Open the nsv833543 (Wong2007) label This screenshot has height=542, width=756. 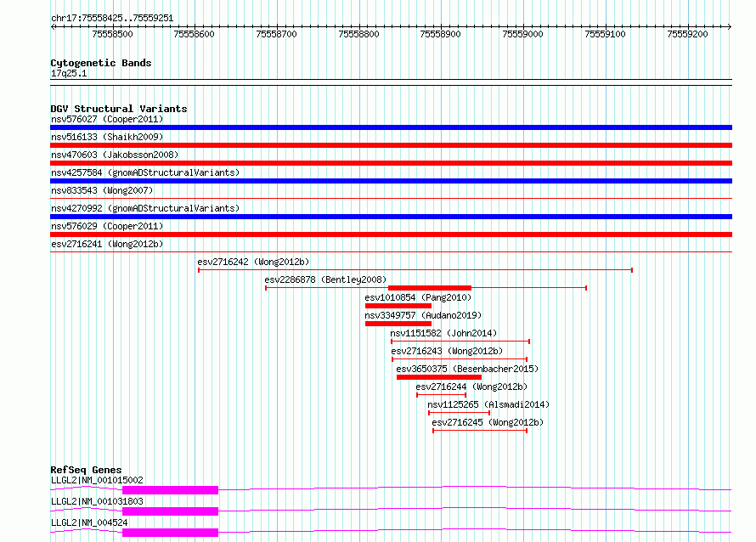[102, 190]
